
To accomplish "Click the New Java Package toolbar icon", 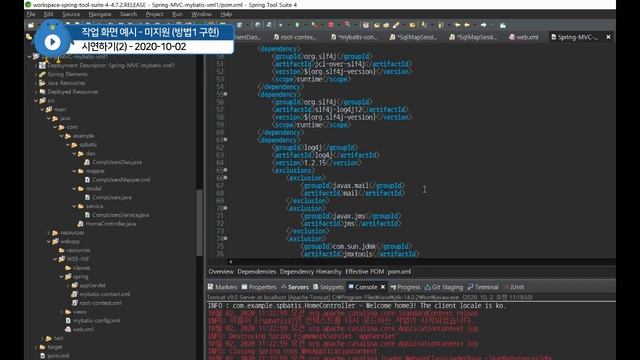I will click(x=366, y=25).
